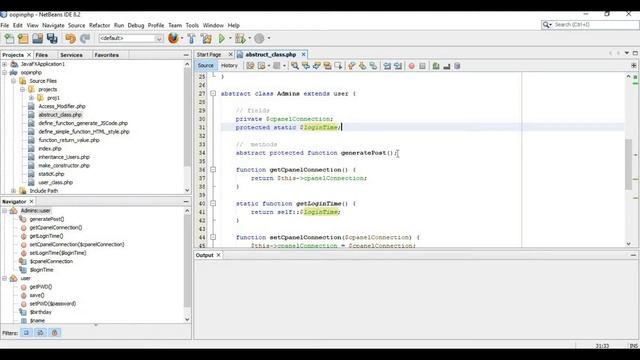Click the Redo toolbar icon
Image resolution: width=640 pixels, height=360 pixels.
[x=84, y=38]
